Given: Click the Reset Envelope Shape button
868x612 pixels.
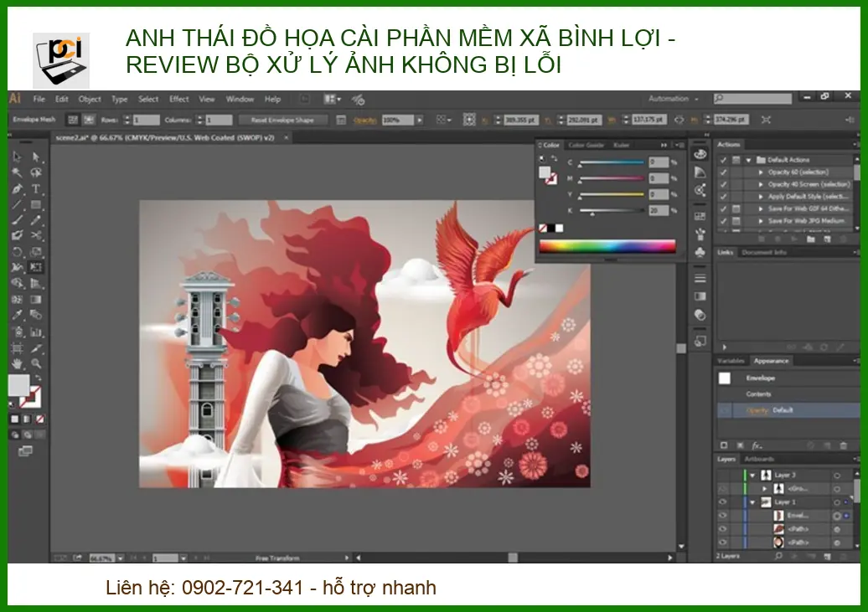Looking at the screenshot, I should (x=284, y=119).
